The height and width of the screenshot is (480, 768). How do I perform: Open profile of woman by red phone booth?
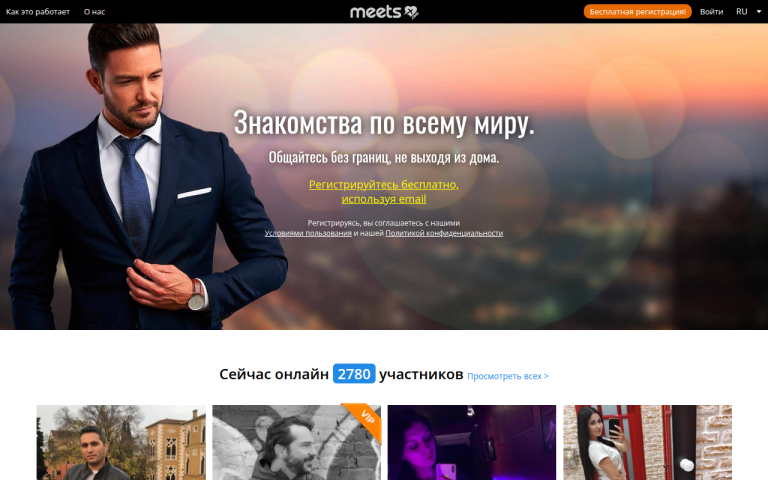click(648, 442)
